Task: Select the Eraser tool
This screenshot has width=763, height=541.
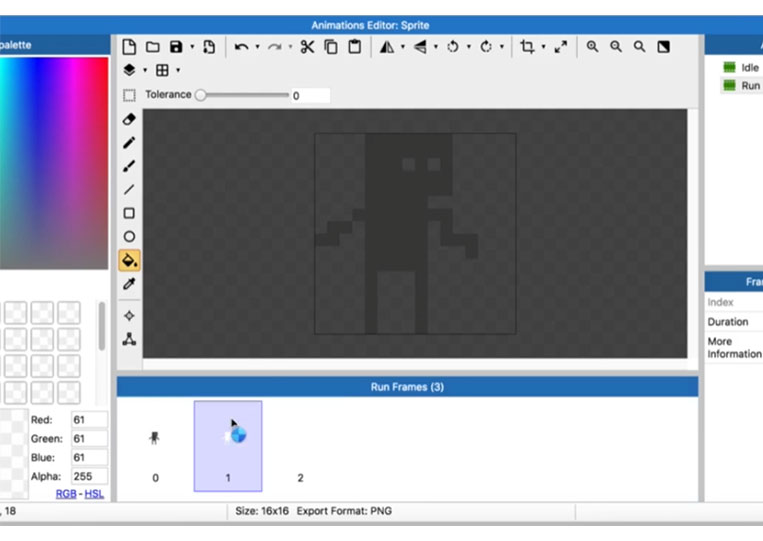Action: (x=129, y=119)
